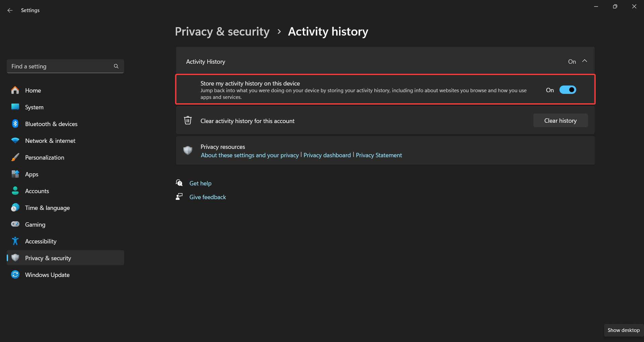644x342 pixels.
Task: Click the Clear activity history for this account text
Action: click(x=248, y=121)
